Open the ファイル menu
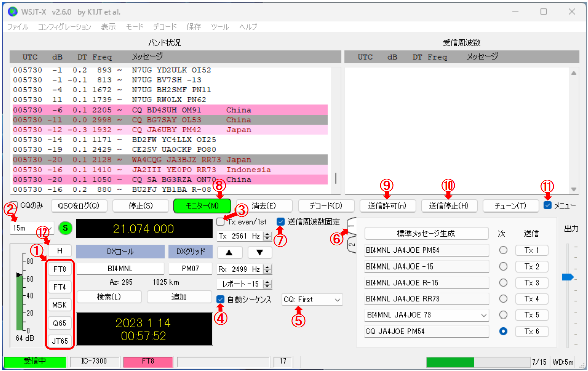The height and width of the screenshot is (371, 588). point(18,27)
